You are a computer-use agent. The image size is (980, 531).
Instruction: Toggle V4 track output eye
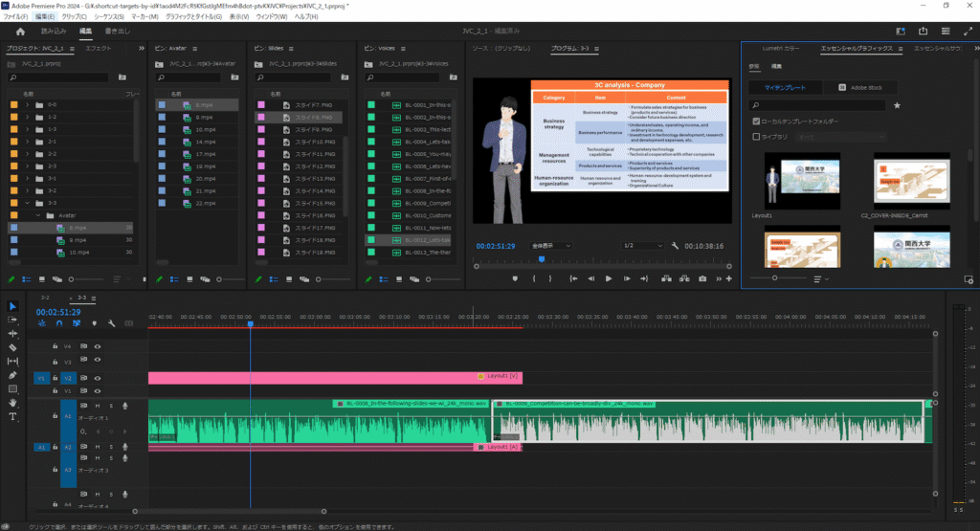(x=98, y=346)
